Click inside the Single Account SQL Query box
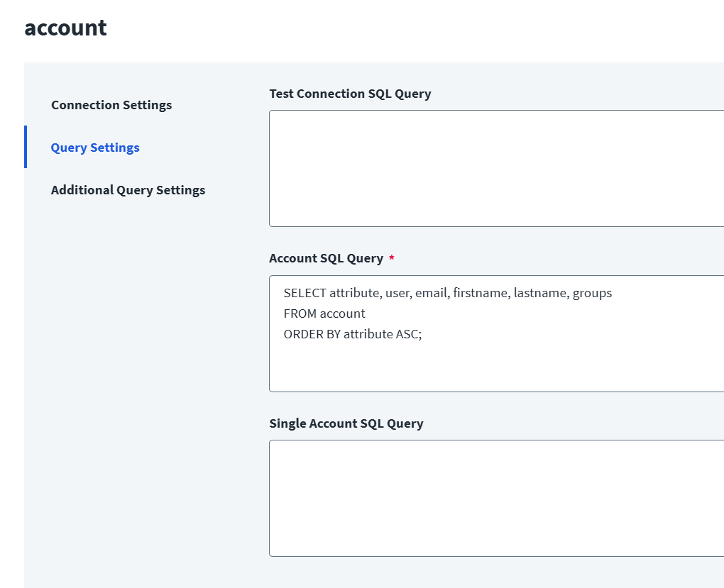724x588 pixels. coord(495,498)
